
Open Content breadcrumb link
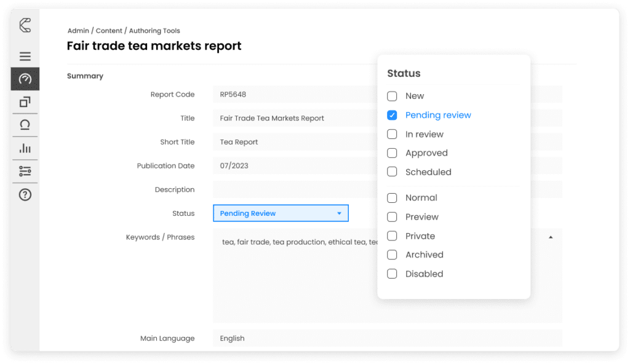pos(109,31)
